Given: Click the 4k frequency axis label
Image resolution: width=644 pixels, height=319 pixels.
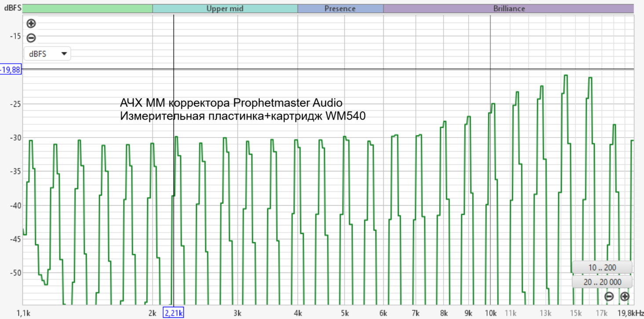Looking at the screenshot, I should tap(298, 313).
